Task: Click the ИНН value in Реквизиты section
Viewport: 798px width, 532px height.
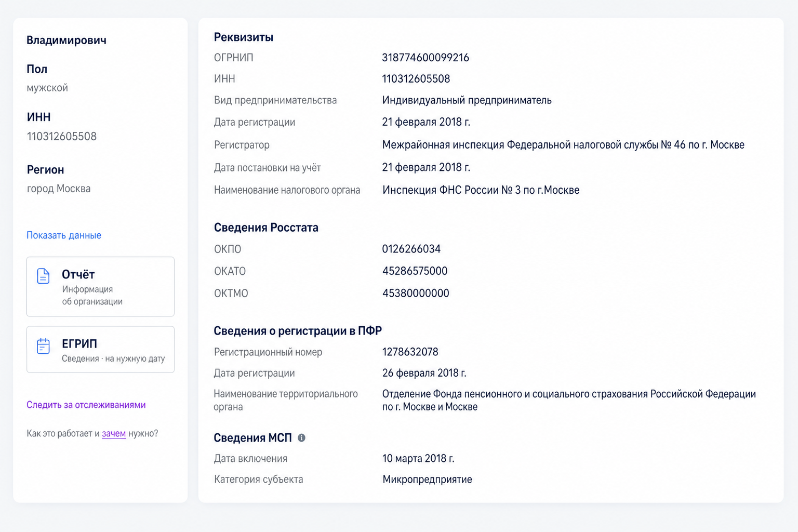Action: (x=416, y=79)
